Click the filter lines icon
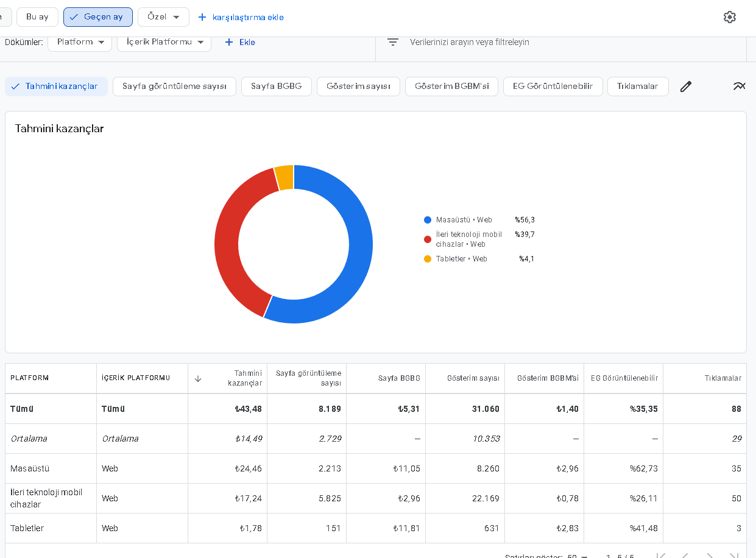The width and height of the screenshot is (756, 558). pyautogui.click(x=393, y=42)
